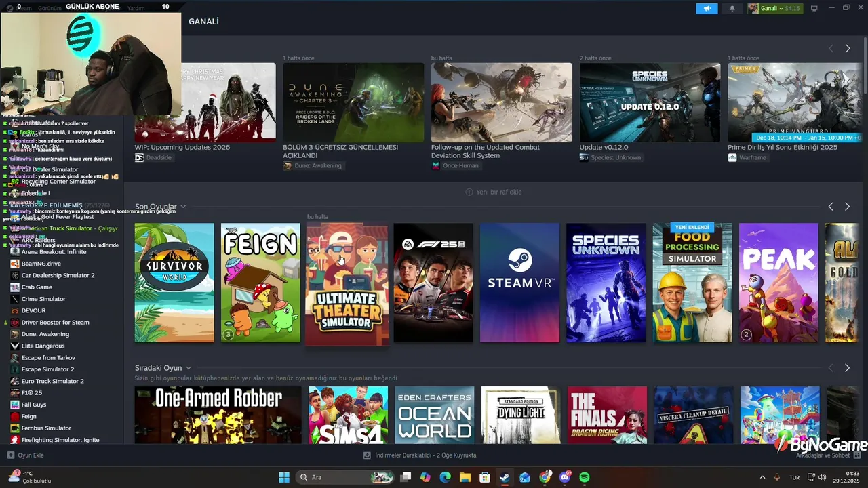
Task: Click the Oyun Ekle add game button
Action: (26, 455)
